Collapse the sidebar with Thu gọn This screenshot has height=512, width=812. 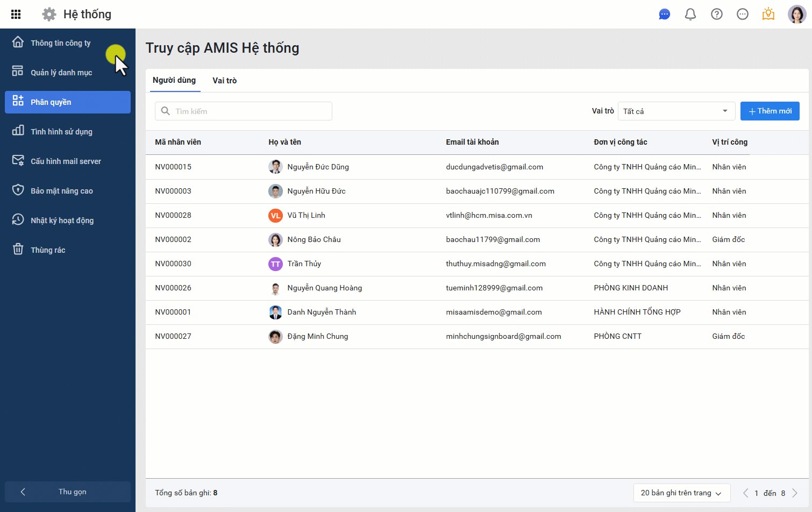[68, 492]
